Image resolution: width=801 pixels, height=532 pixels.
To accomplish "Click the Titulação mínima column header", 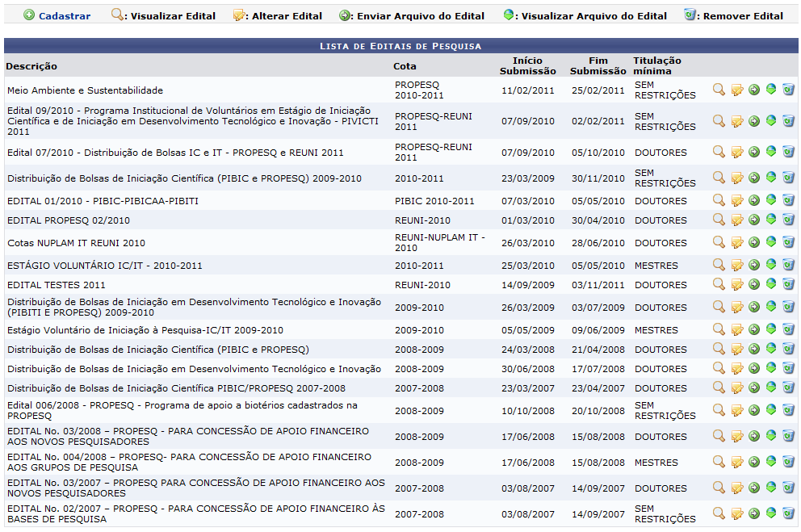I will (x=656, y=65).
